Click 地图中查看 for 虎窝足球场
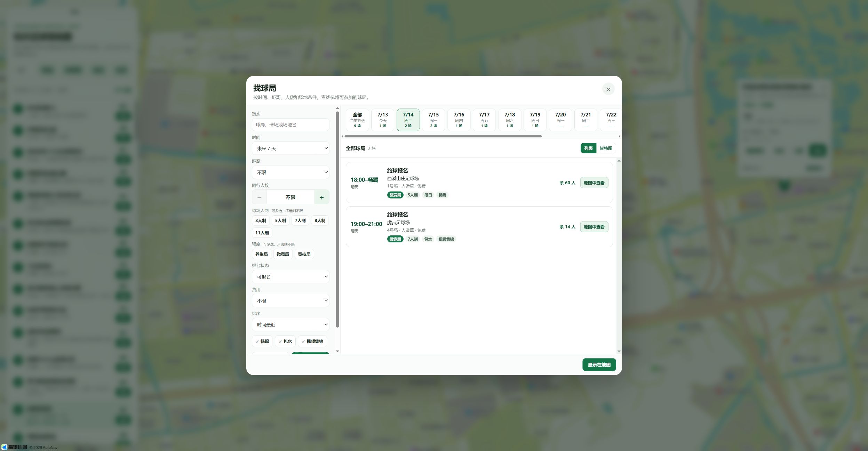This screenshot has height=451, width=868. pyautogui.click(x=594, y=227)
